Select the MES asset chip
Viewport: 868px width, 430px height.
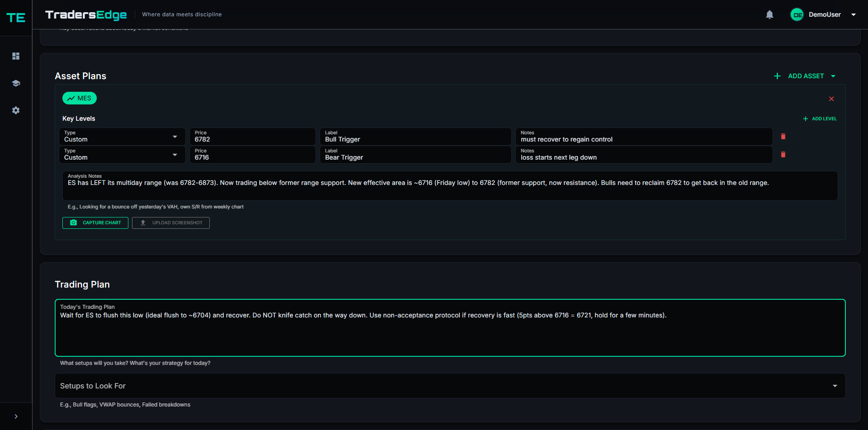click(80, 98)
